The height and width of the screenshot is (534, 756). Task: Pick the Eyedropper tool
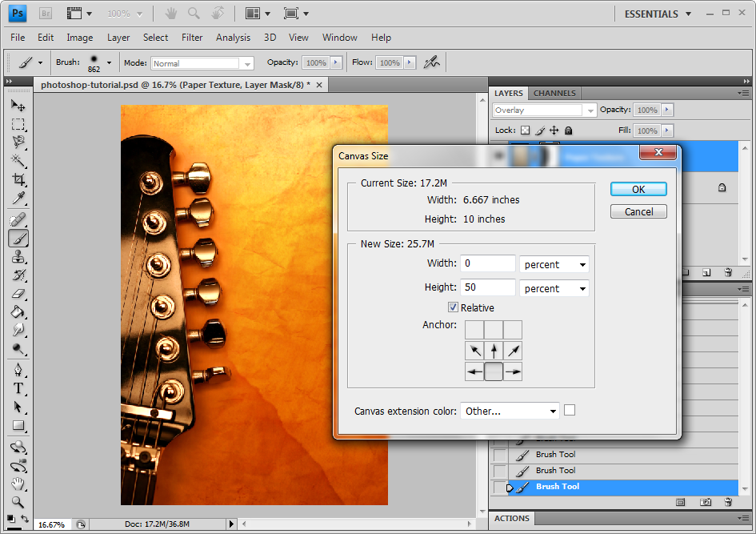pos(18,199)
